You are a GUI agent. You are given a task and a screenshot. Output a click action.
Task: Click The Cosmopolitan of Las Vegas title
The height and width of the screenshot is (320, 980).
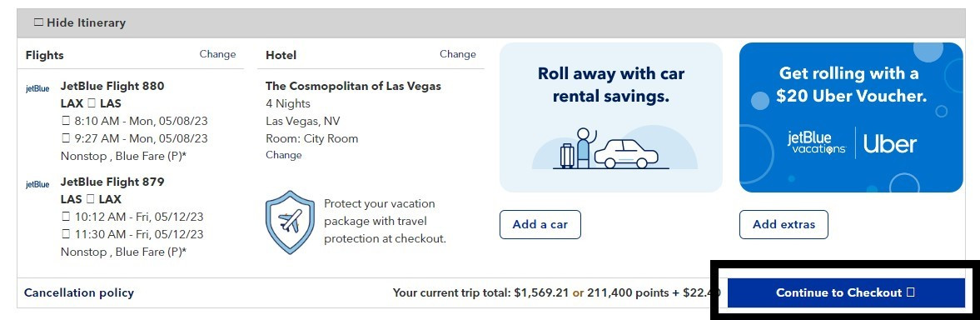coord(353,87)
